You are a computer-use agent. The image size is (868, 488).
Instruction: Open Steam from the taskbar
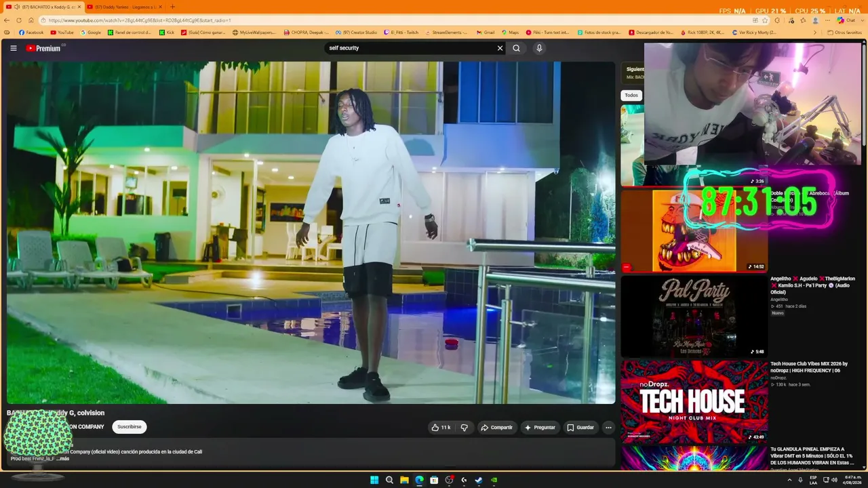(x=479, y=480)
